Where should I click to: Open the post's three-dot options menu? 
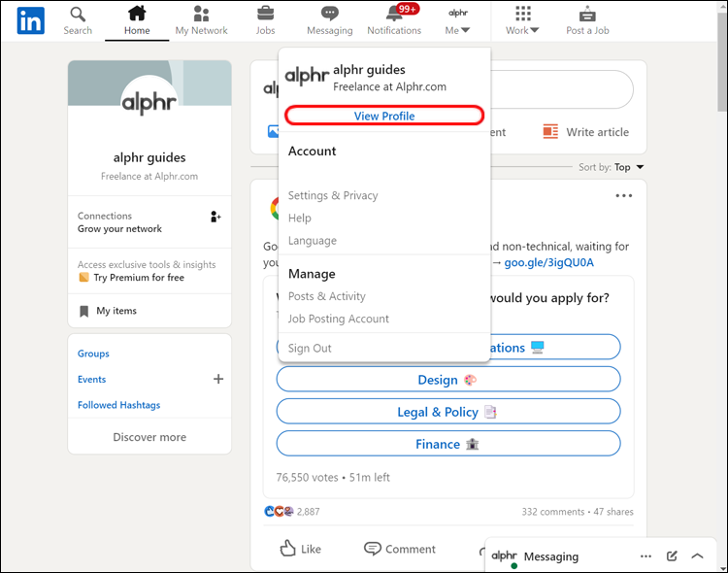point(623,195)
